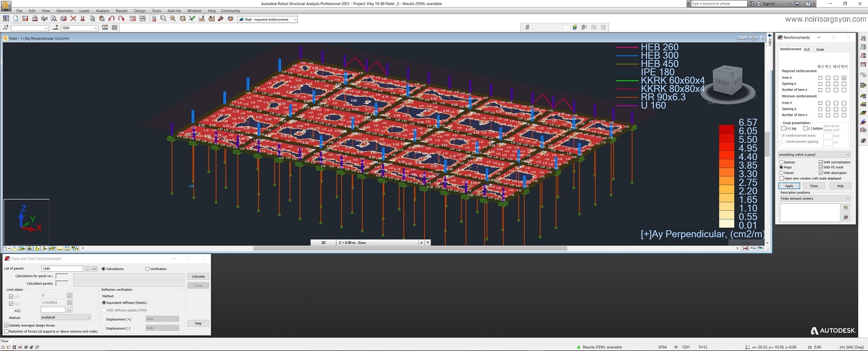Screen dimensions: 868x351
Task: Open the 'Slab - required reinforcement' layout dropdown
Action: pos(295,19)
